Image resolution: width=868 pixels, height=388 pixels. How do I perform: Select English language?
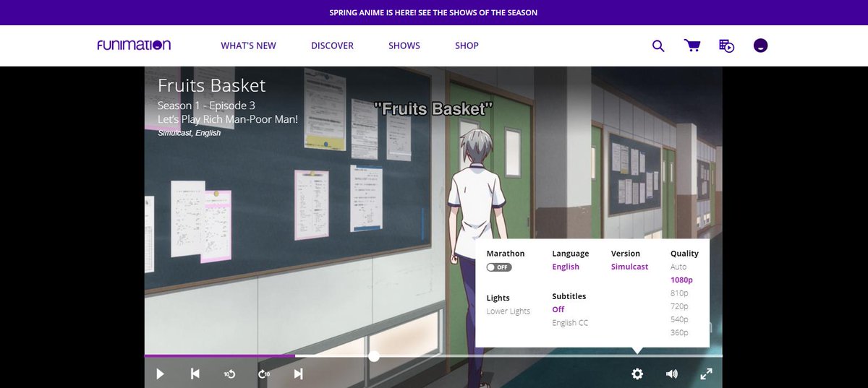coord(566,267)
